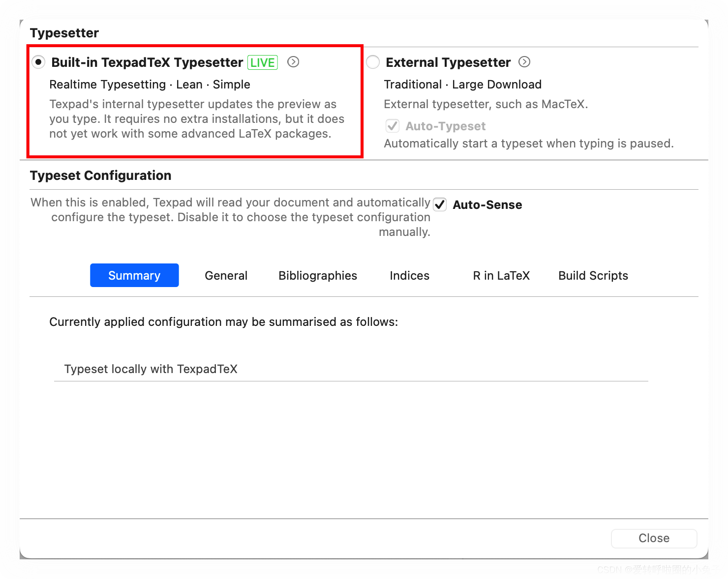The height and width of the screenshot is (579, 728).
Task: Open the Indices tab
Action: [410, 275]
